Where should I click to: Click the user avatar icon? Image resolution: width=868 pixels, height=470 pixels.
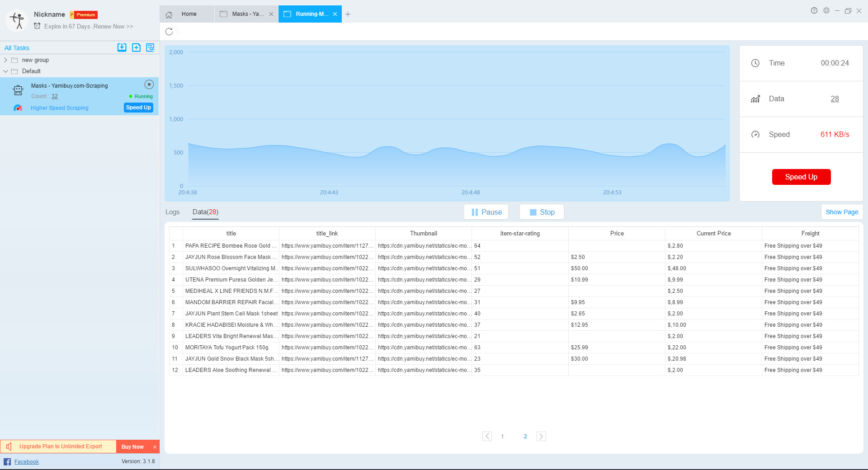[x=17, y=20]
